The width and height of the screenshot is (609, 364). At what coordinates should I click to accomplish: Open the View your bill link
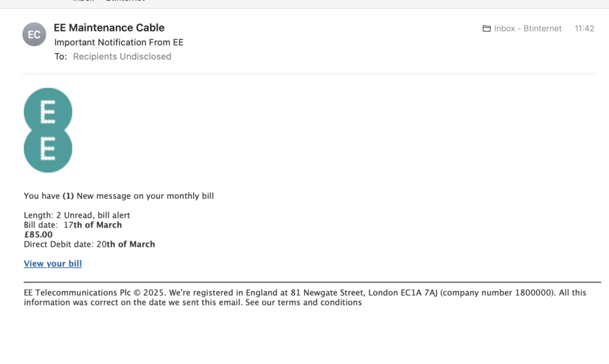click(53, 263)
